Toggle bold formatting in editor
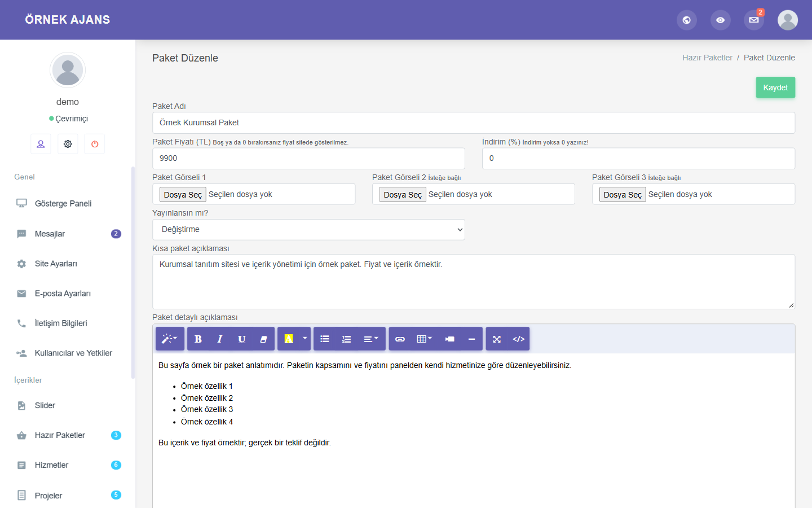Viewport: 812px width, 508px height. [198, 339]
